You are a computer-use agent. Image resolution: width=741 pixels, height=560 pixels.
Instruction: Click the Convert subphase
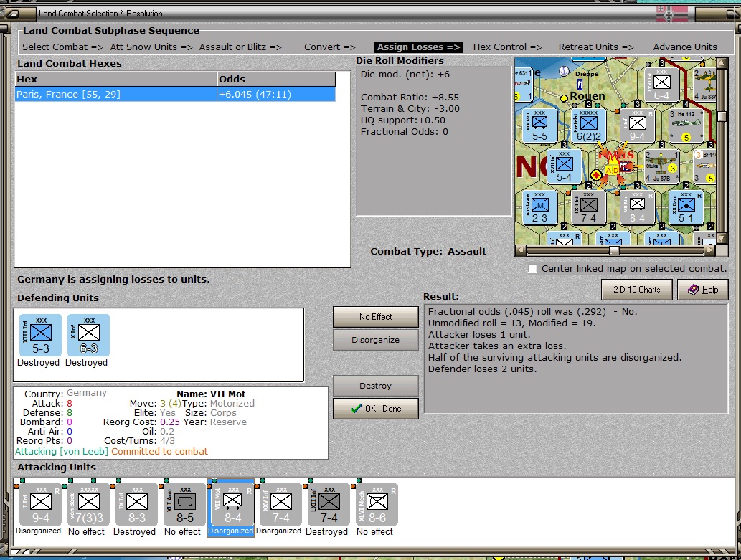coord(330,47)
